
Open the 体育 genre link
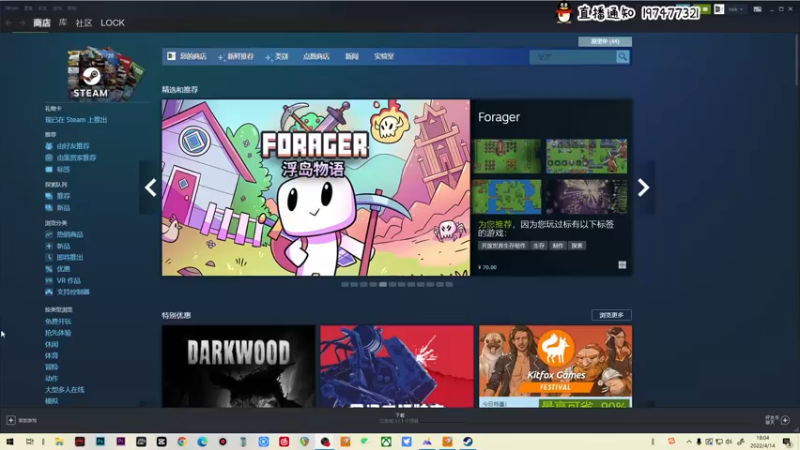click(52, 356)
